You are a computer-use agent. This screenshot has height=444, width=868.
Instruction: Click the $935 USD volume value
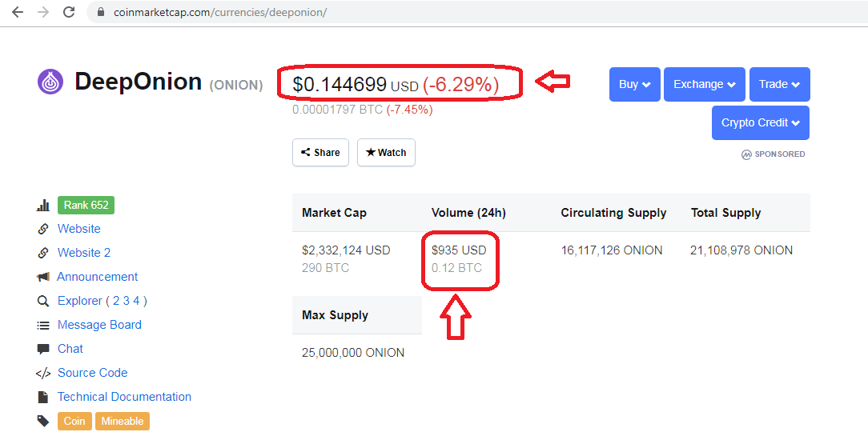459,250
